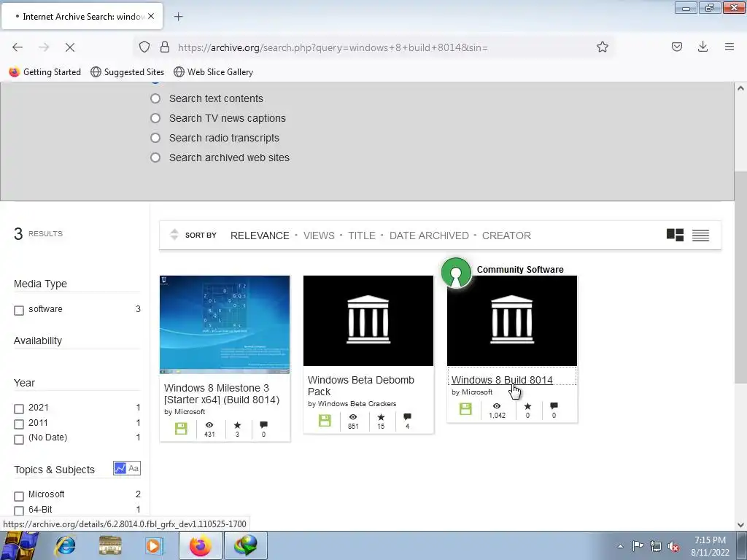Switch to list view layout
Screen dimensions: 747x560
(700, 236)
